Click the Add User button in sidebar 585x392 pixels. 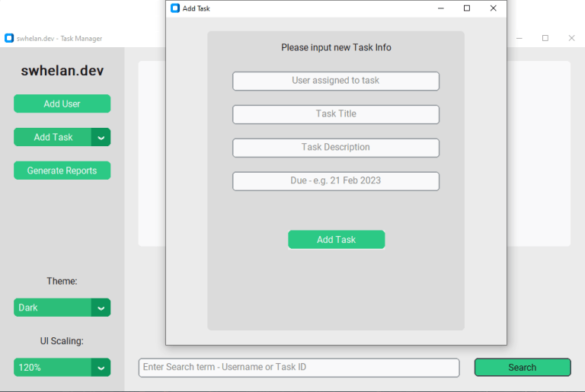tap(62, 104)
